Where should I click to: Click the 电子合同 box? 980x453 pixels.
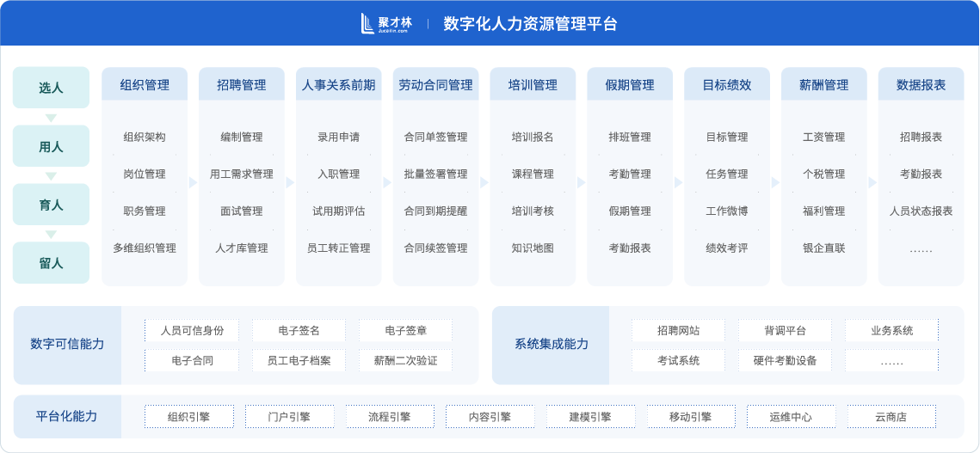point(192,360)
